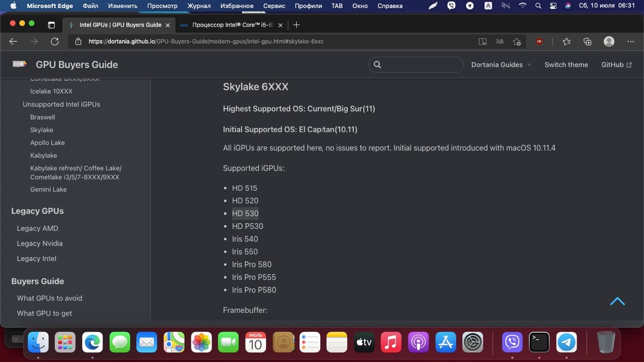
Task: Open Spotlight search in menu bar
Action: coord(538,6)
